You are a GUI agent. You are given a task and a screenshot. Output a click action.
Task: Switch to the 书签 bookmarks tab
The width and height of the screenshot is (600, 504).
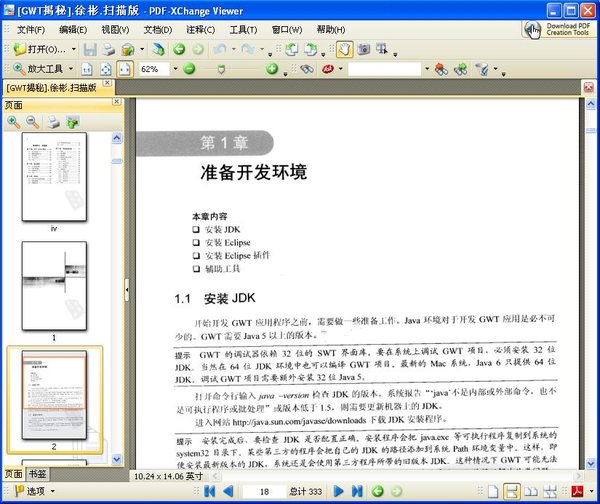38,474
